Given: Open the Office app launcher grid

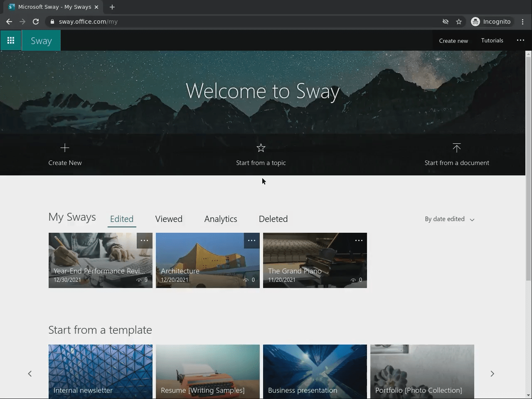Looking at the screenshot, I should click(x=11, y=40).
